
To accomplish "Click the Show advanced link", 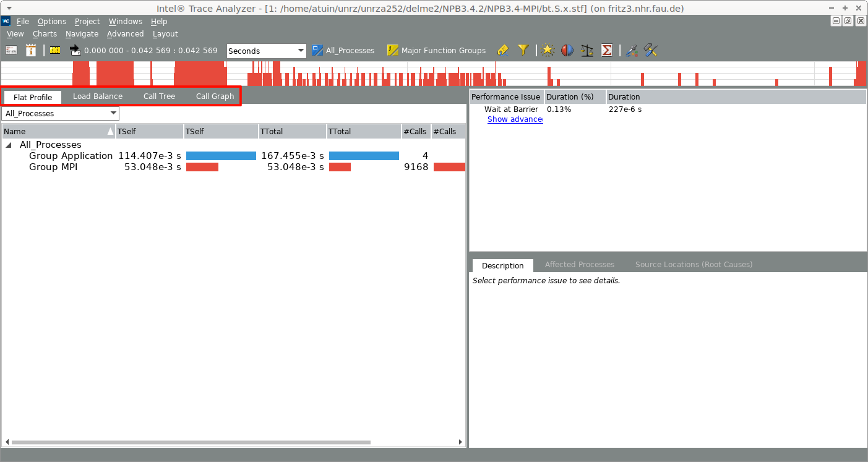I will (515, 119).
